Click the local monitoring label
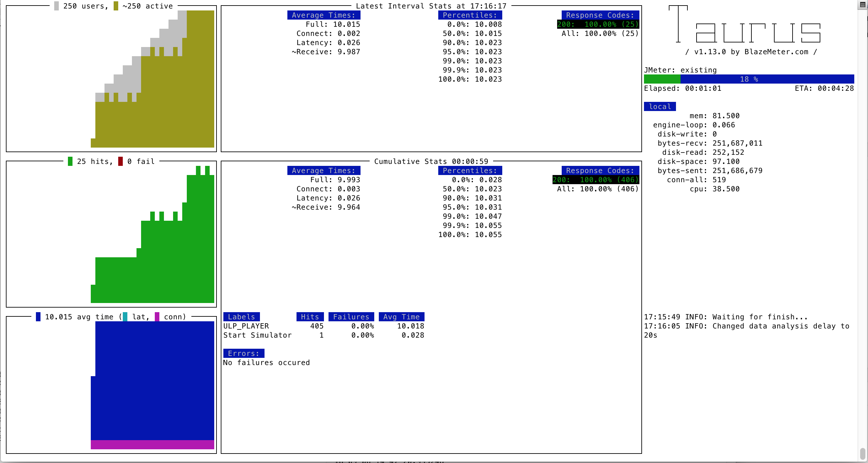Screen dimensions: 868x463 click(x=660, y=106)
